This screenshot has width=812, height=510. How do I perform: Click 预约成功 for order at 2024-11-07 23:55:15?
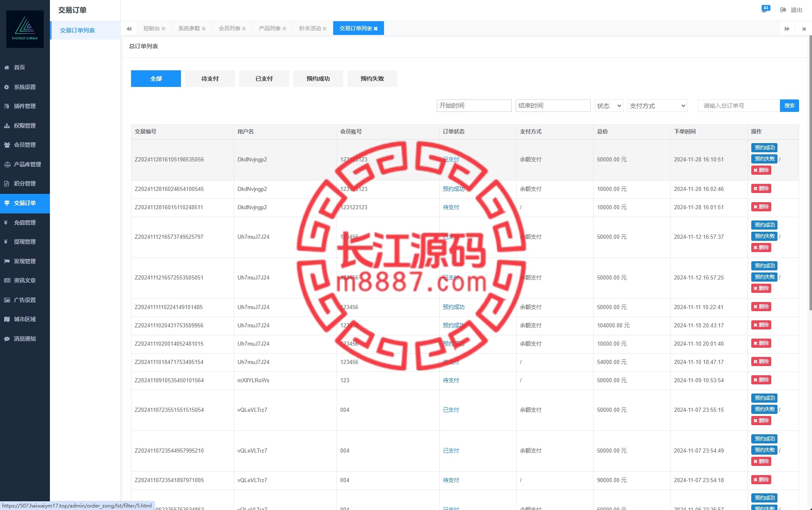point(765,398)
